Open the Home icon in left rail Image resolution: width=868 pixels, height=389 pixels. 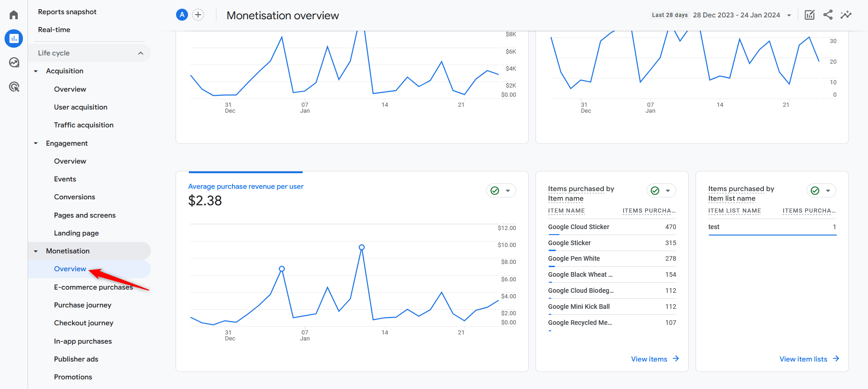click(x=14, y=15)
